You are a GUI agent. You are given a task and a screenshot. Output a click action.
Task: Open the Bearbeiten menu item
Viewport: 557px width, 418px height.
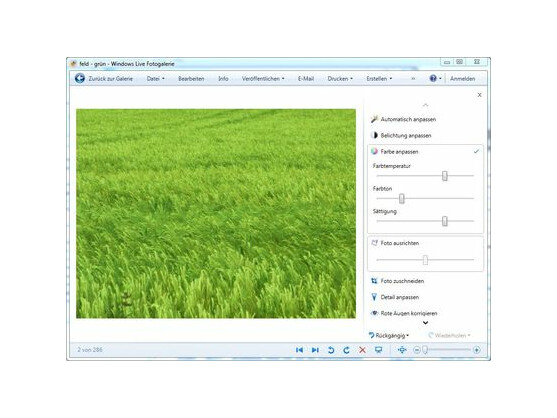click(x=191, y=79)
